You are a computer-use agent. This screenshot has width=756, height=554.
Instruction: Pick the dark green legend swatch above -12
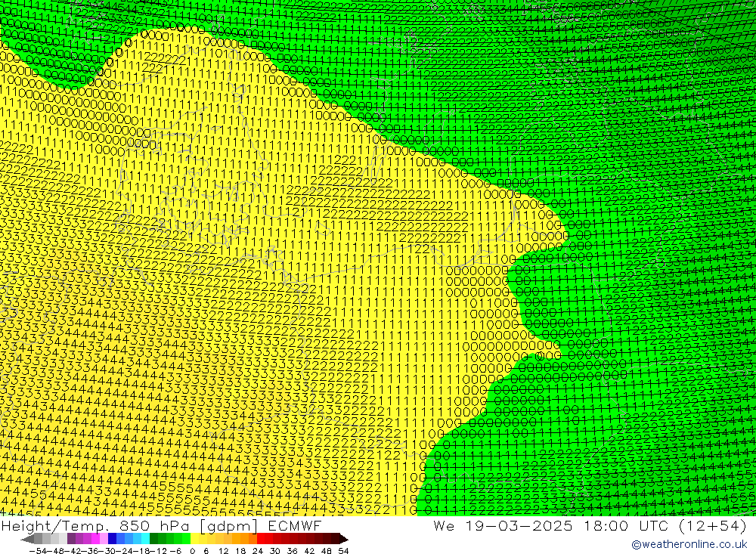tap(153, 539)
